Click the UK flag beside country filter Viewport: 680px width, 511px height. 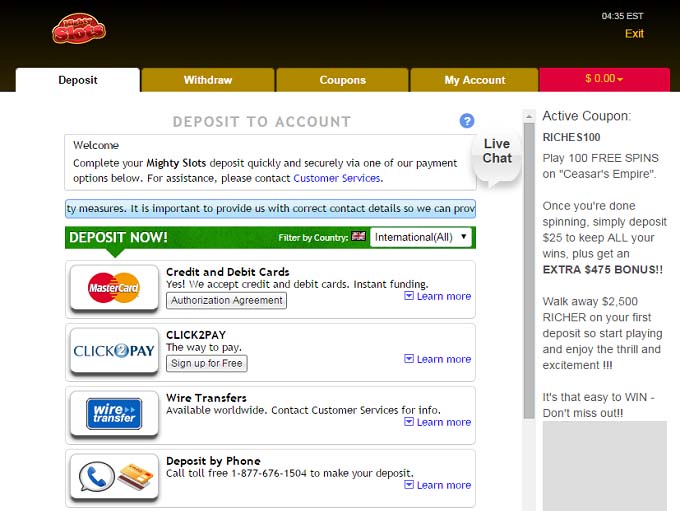[358, 237]
